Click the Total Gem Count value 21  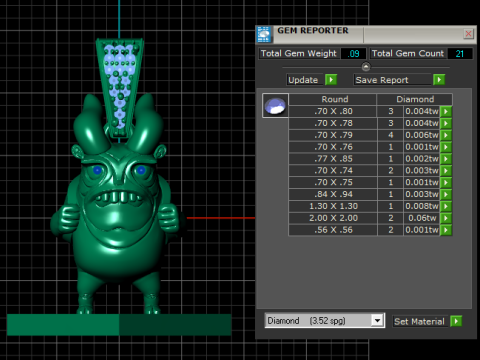(460, 53)
